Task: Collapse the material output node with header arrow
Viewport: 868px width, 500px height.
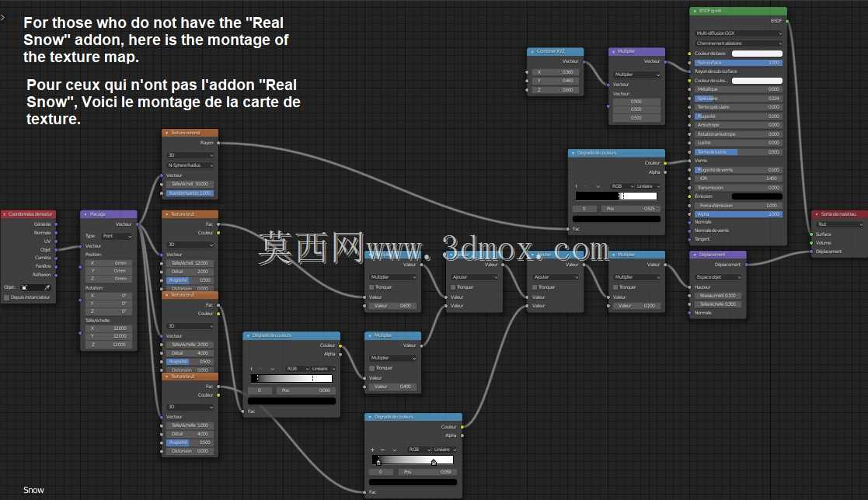Action: [817, 214]
